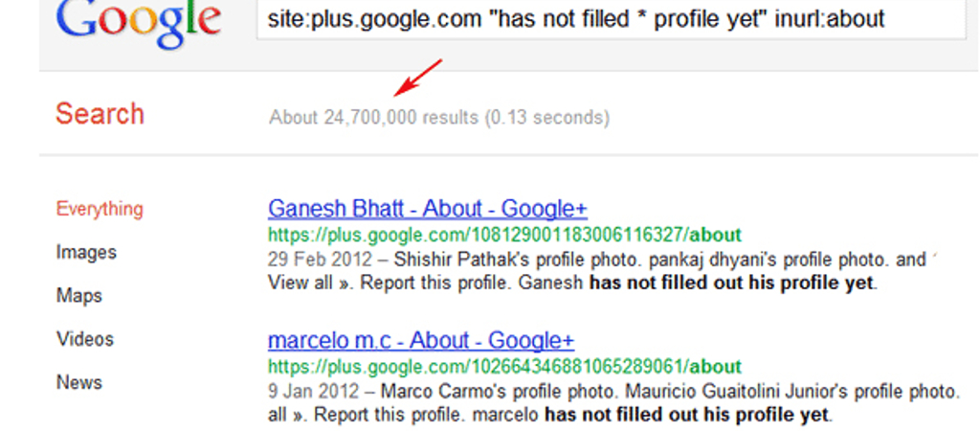Select the Everything filter
The image size is (980, 431).
(x=100, y=209)
